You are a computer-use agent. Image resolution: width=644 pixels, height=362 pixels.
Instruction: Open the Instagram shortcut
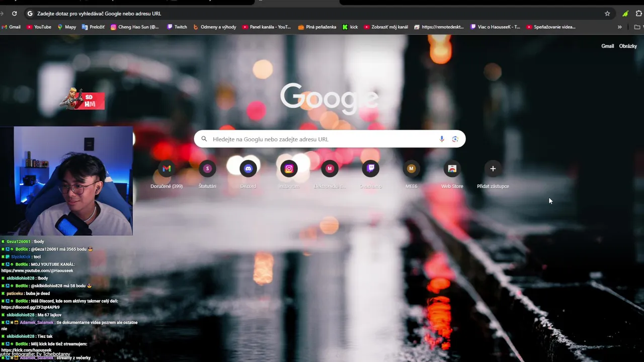click(289, 174)
